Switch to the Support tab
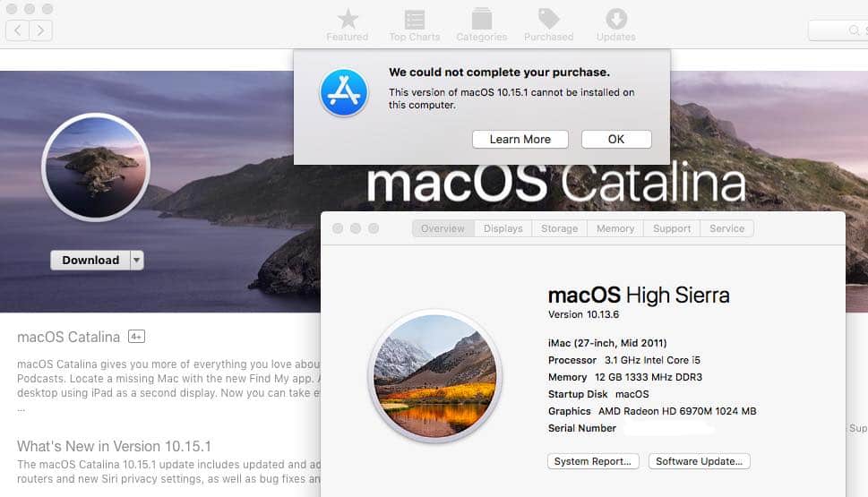Viewport: 868px width, 497px height. point(672,228)
